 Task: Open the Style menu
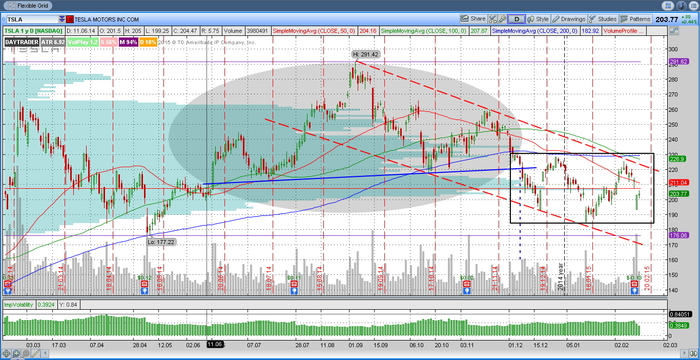(538, 19)
